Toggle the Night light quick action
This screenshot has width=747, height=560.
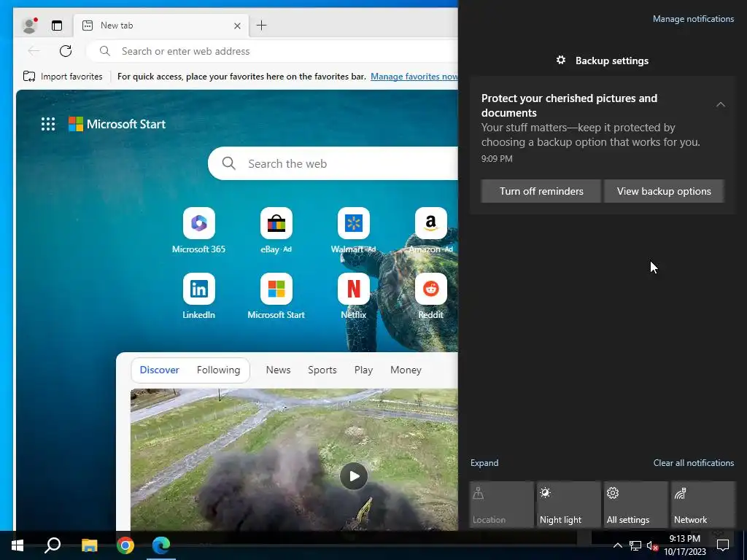click(568, 505)
